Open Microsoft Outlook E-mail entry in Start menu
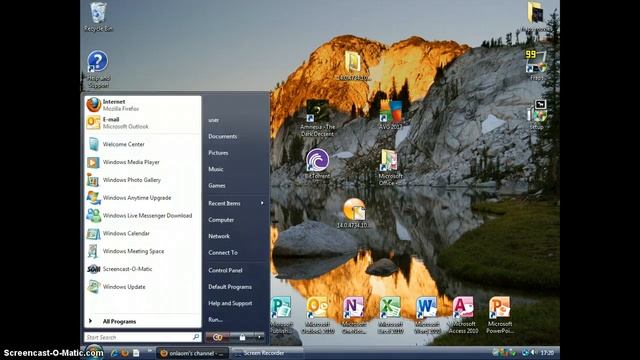Image resolution: width=640 pixels, height=360 pixels. (142, 123)
